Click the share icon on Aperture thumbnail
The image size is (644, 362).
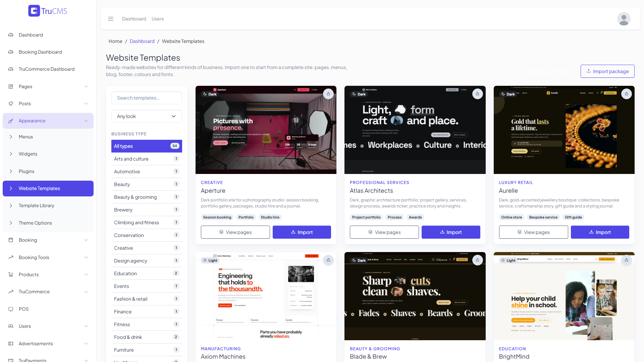pyautogui.click(x=328, y=94)
